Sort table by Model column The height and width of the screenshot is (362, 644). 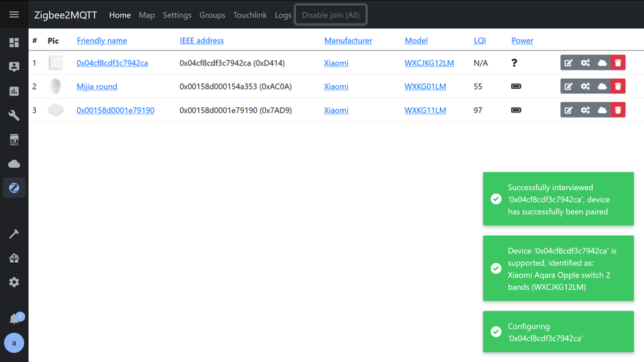[416, 40]
